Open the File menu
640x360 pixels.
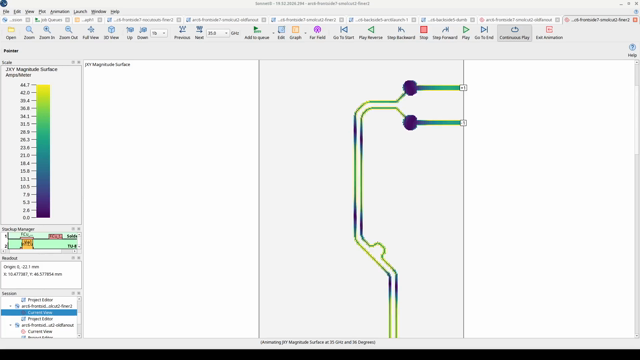click(x=6, y=11)
